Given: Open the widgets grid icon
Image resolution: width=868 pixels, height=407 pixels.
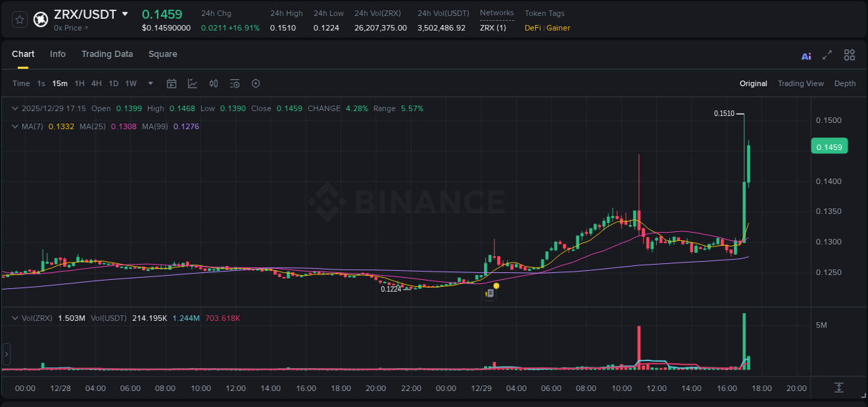Looking at the screenshot, I should [x=849, y=55].
